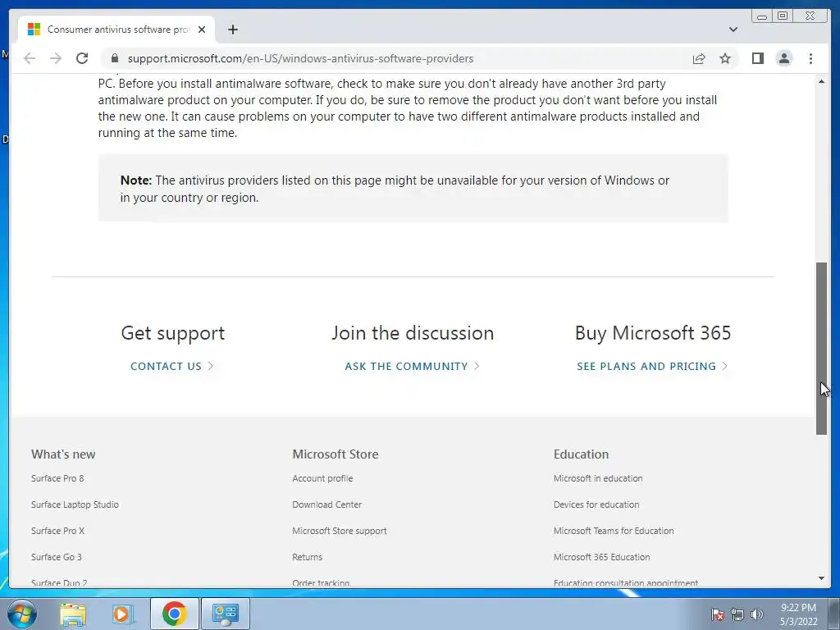Open the Surface Pro X link

point(58,531)
